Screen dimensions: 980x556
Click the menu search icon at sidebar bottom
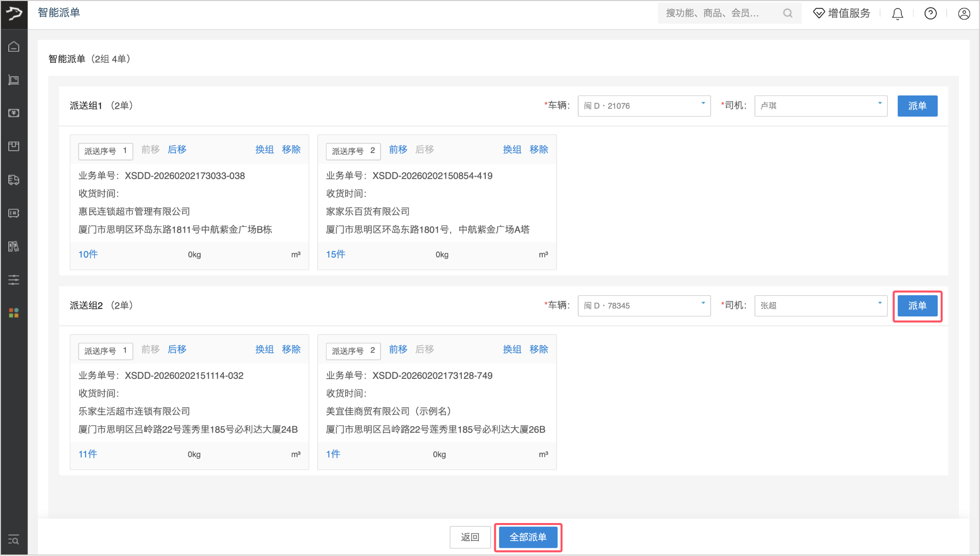[14, 540]
